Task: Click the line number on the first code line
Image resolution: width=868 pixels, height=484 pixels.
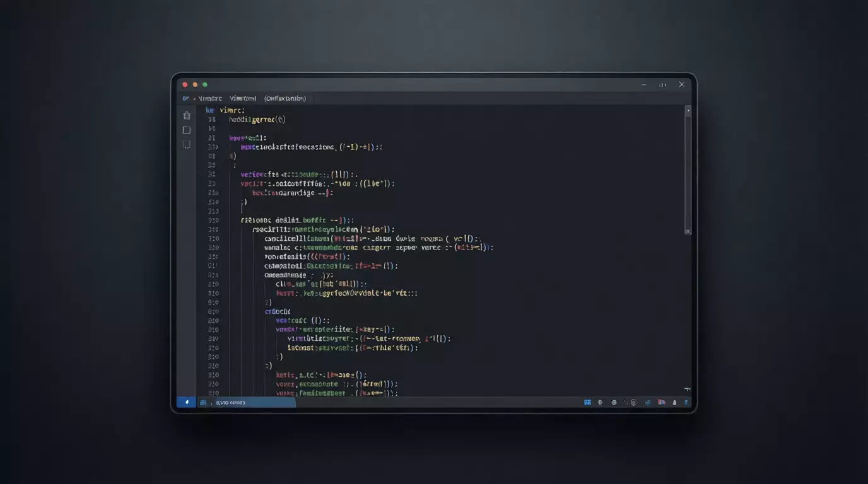Action: coord(210,110)
